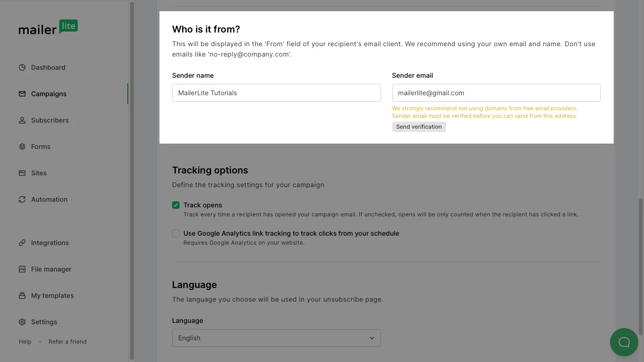Image resolution: width=644 pixels, height=362 pixels.
Task: Click the Dashboard clock icon
Action: (x=22, y=67)
